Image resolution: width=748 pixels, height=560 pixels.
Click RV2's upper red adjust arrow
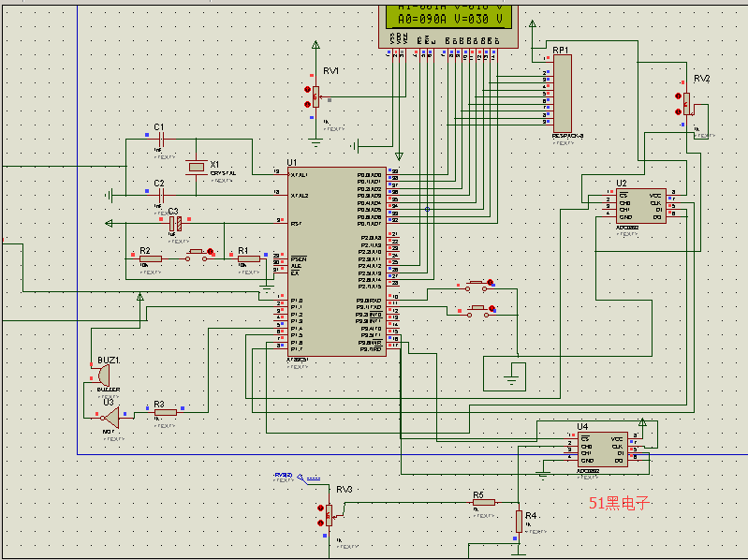coord(678,96)
